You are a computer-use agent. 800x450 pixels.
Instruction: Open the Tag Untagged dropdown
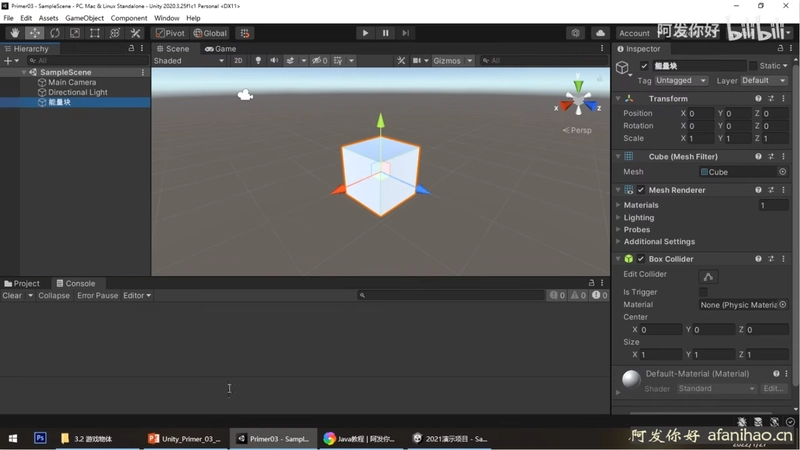(681, 81)
